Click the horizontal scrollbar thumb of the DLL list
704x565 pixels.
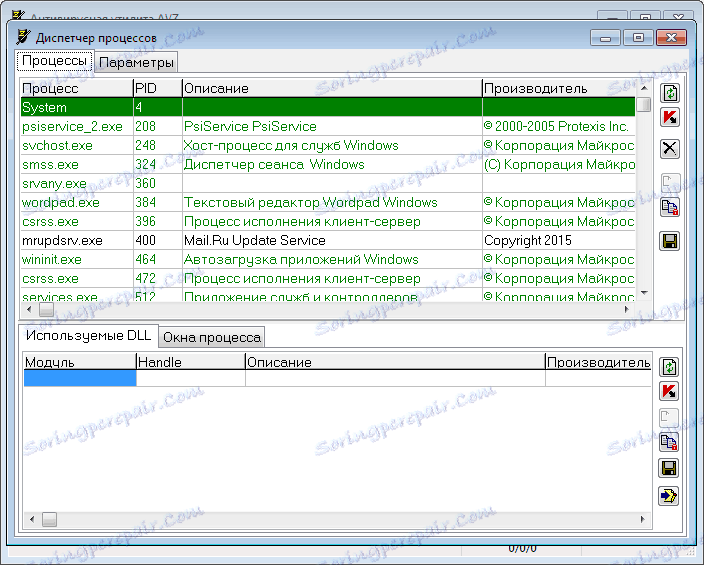pyautogui.click(x=49, y=519)
